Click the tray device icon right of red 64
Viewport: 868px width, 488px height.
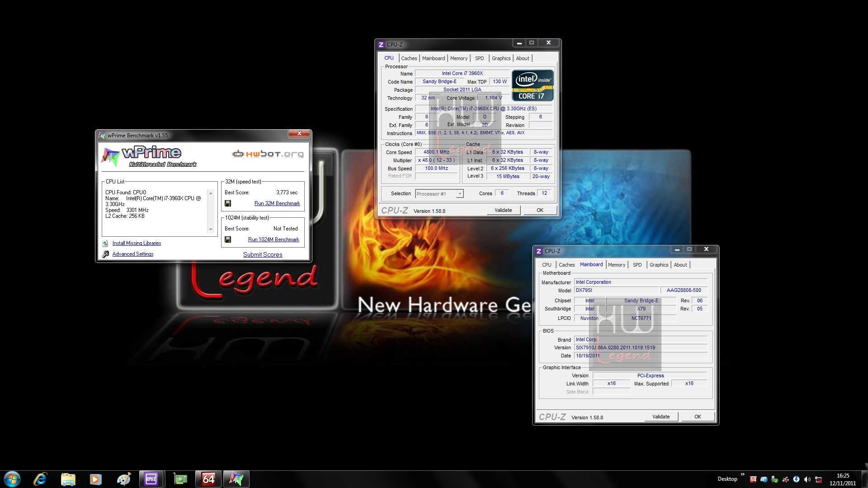click(x=764, y=479)
